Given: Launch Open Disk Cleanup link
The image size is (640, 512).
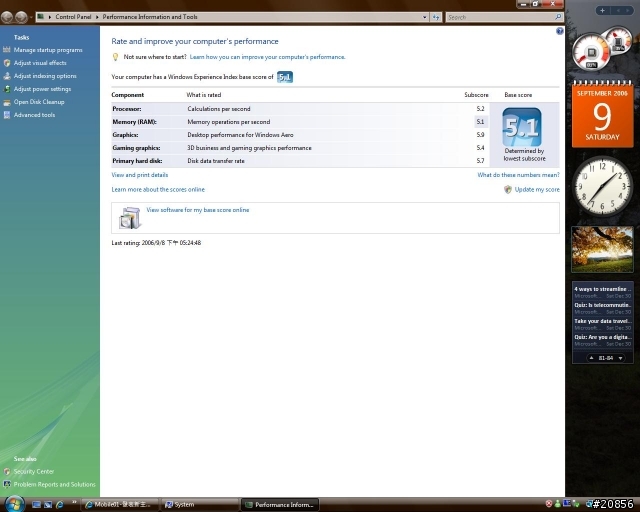Looking at the screenshot, I should [x=39, y=102].
